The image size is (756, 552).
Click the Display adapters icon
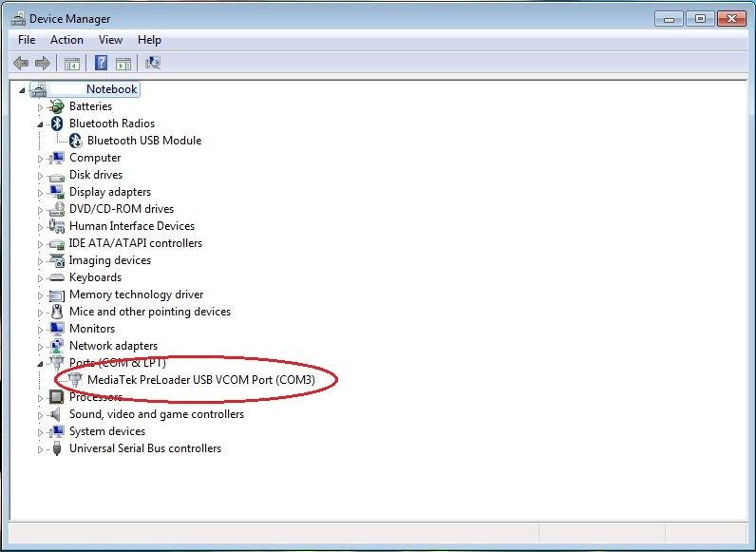[x=57, y=192]
